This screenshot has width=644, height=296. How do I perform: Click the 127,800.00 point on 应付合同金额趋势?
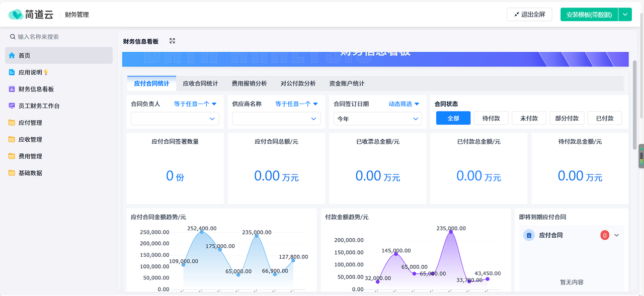pos(293,260)
